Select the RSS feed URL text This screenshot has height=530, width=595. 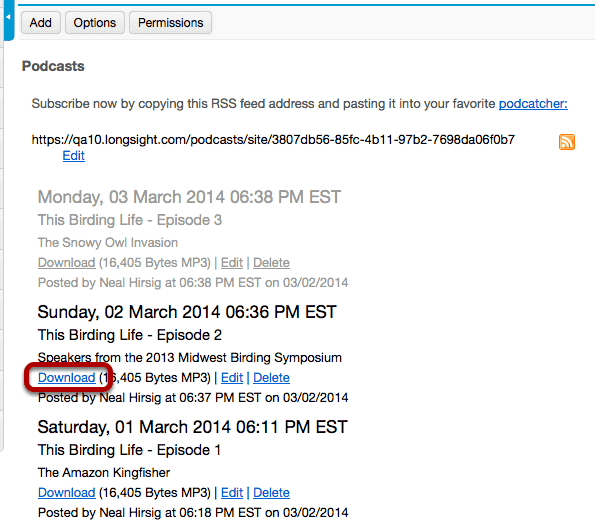pos(273,140)
